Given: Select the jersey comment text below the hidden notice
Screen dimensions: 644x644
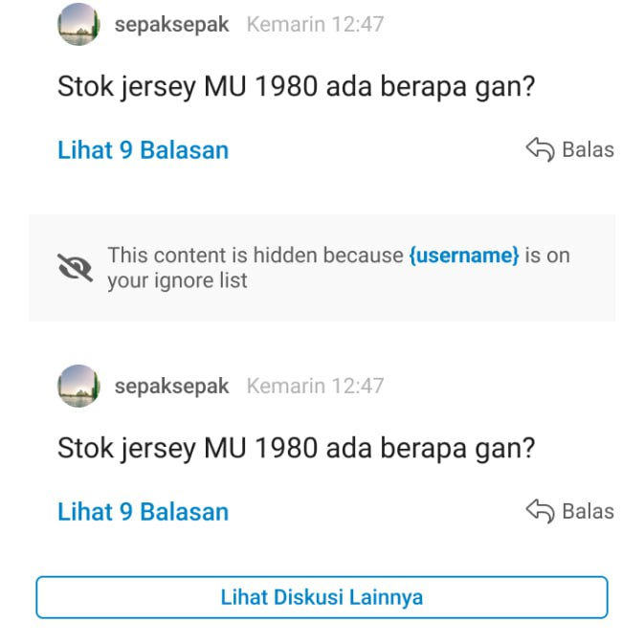Looking at the screenshot, I should point(296,449).
